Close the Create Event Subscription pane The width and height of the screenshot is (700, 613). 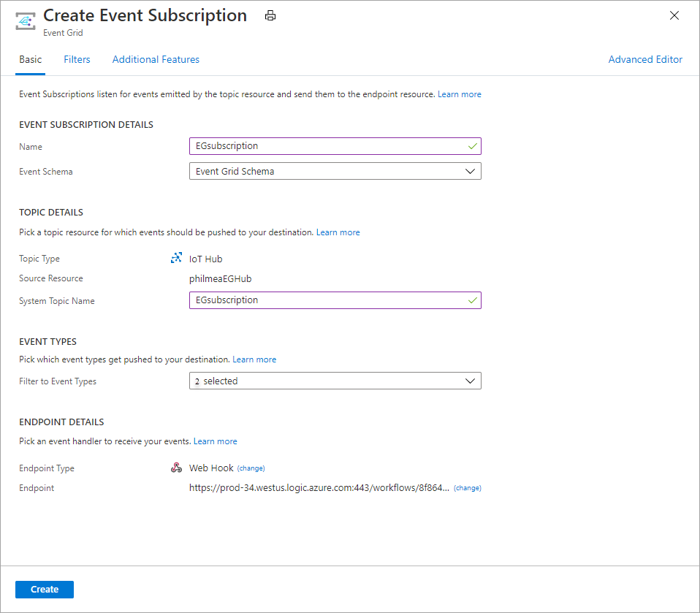point(674,16)
